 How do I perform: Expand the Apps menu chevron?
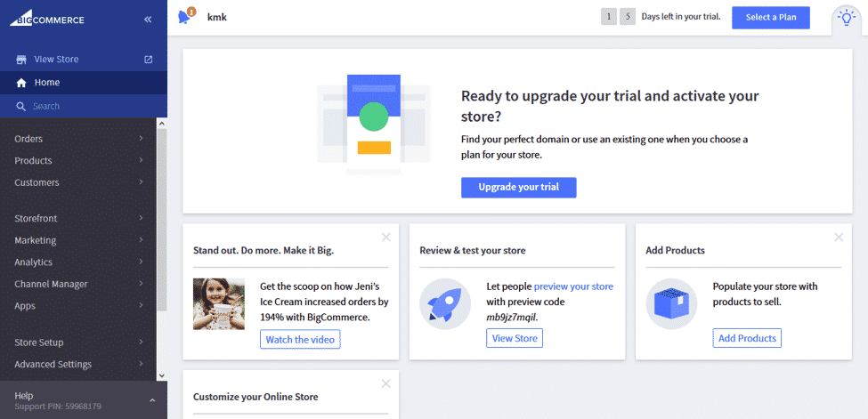point(142,305)
